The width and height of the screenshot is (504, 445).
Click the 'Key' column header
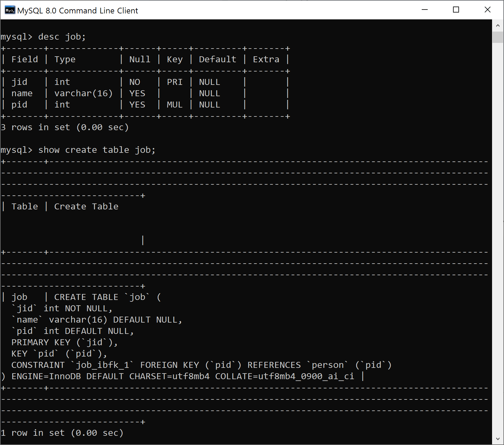click(175, 59)
